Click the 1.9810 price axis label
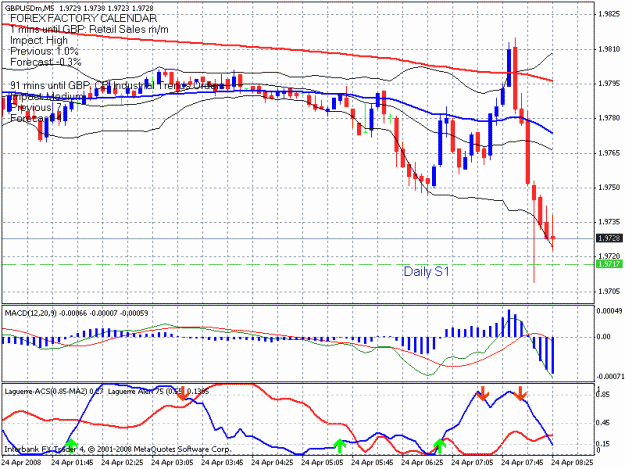 [609, 49]
